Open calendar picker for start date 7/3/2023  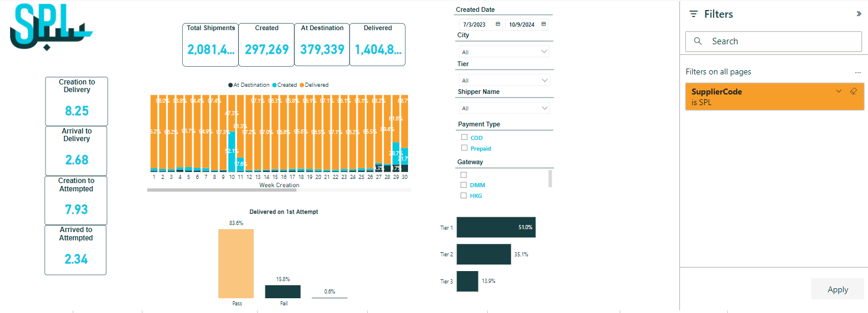(x=498, y=24)
